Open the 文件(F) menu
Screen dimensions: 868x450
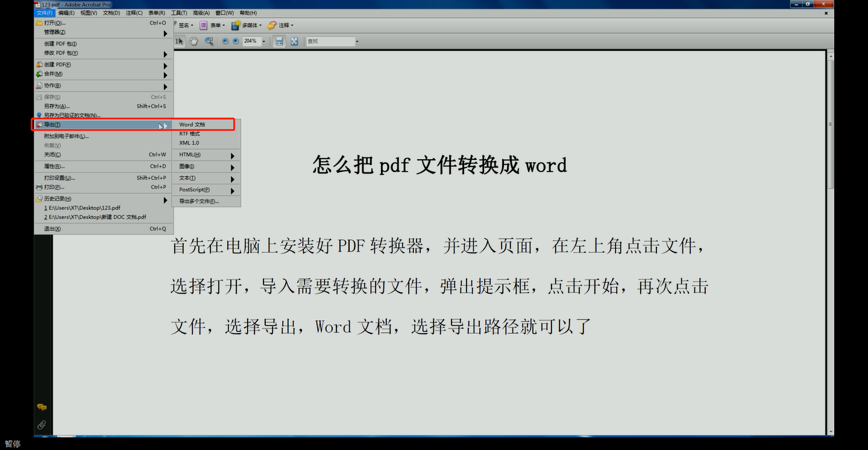click(45, 13)
